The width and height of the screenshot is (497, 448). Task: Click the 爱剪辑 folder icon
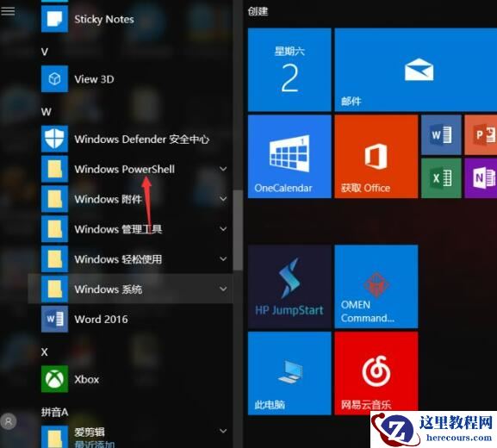click(54, 437)
